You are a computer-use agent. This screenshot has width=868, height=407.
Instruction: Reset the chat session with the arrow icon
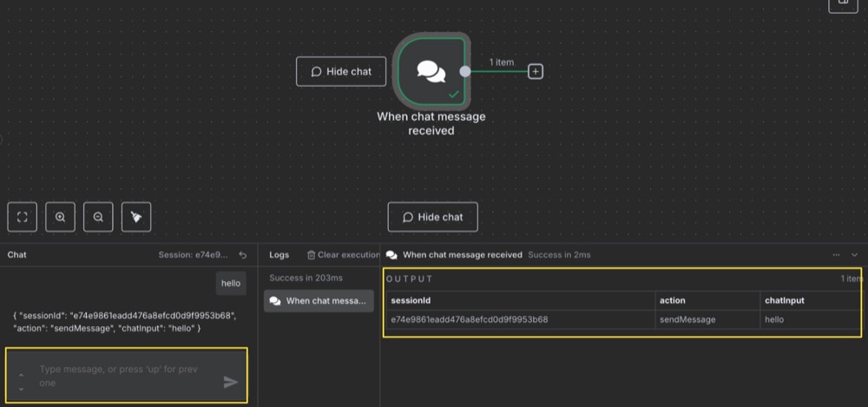[x=242, y=255]
